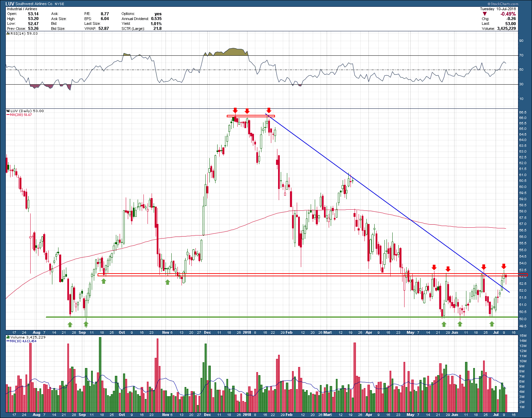The height and width of the screenshot is (418, 532).
Task: Click the Volume pane legend icon
Action: (8, 337)
